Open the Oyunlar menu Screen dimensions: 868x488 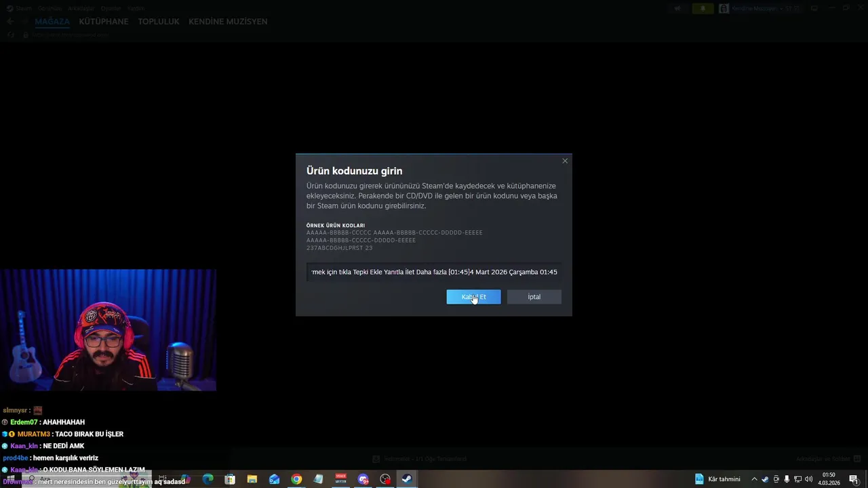click(x=111, y=8)
